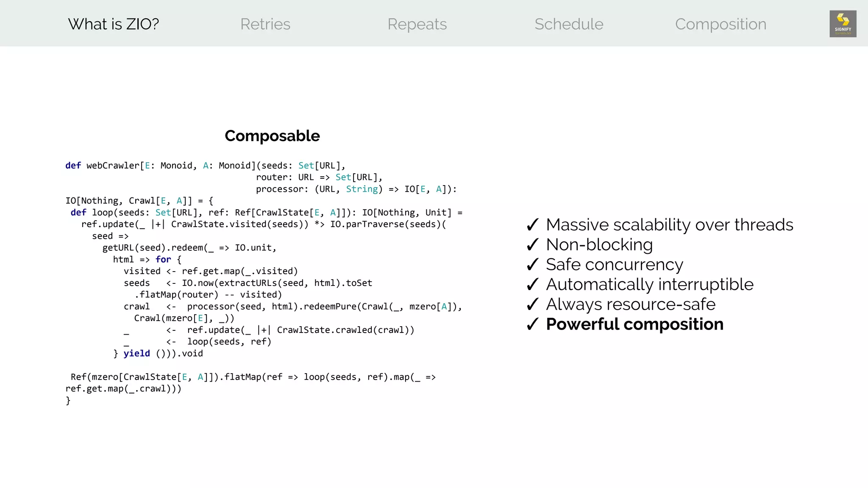Click the Massive scalability over threads text
The height and width of the screenshot is (488, 868).
[x=670, y=225]
